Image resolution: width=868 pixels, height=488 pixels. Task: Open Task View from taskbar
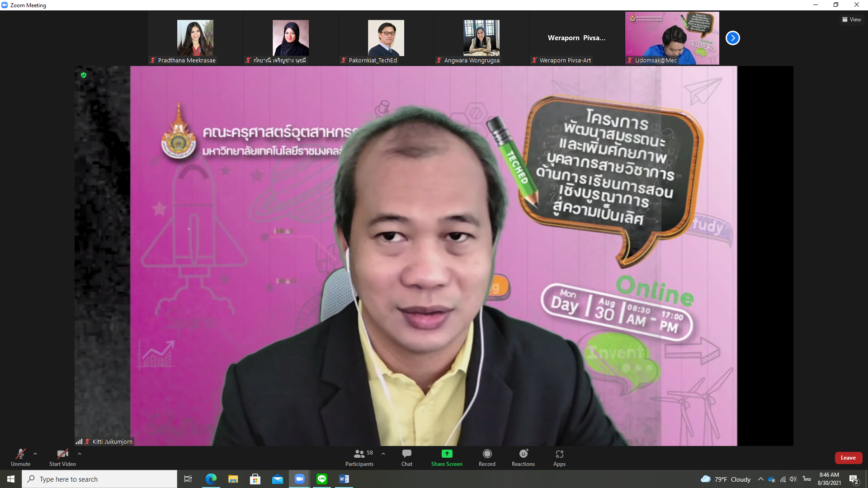pyautogui.click(x=188, y=479)
